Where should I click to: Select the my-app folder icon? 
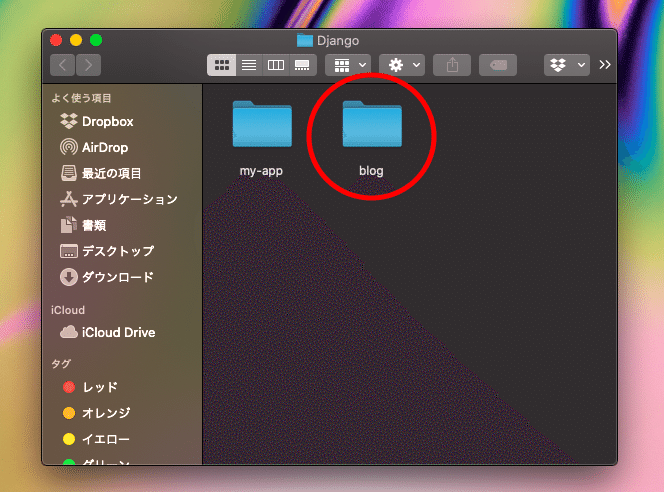(x=262, y=124)
